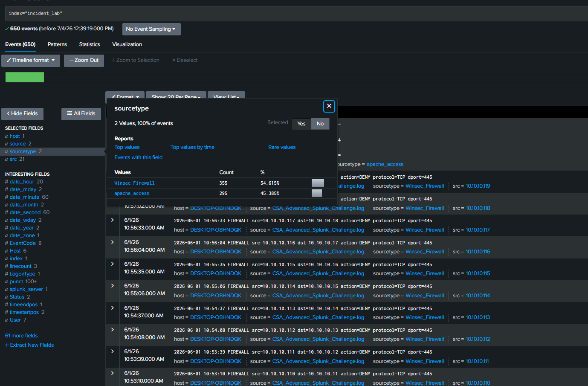This screenshot has height=386, width=588.
Task: Expand the 10:53:10 event row
Action: coord(113,373)
